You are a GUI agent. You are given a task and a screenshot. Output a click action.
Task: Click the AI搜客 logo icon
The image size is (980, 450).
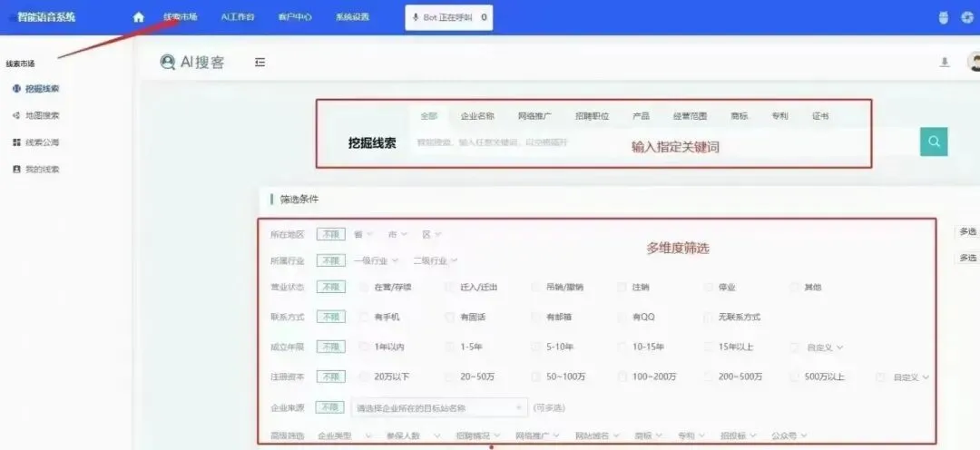click(168, 62)
